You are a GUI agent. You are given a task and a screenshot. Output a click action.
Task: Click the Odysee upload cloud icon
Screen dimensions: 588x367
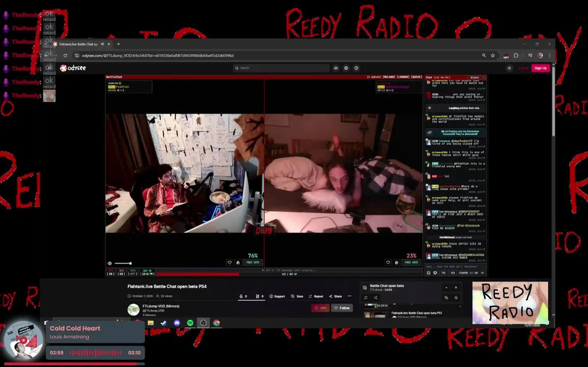[x=336, y=68]
